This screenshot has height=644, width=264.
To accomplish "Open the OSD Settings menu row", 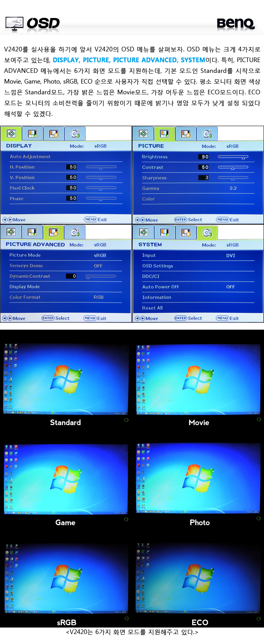I will click(198, 266).
